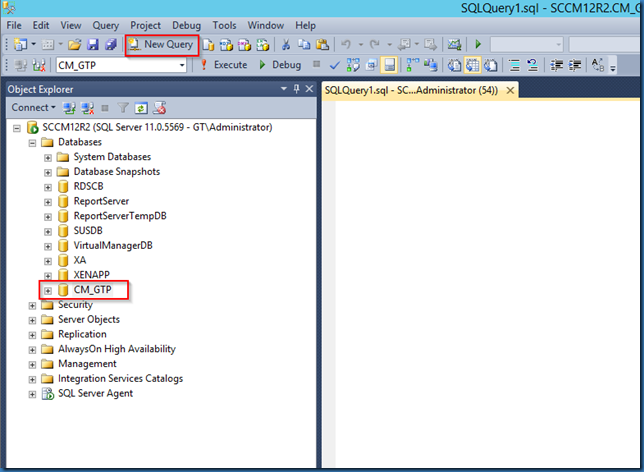Expand the Security folder
This screenshot has width=644, height=472.
[32, 306]
